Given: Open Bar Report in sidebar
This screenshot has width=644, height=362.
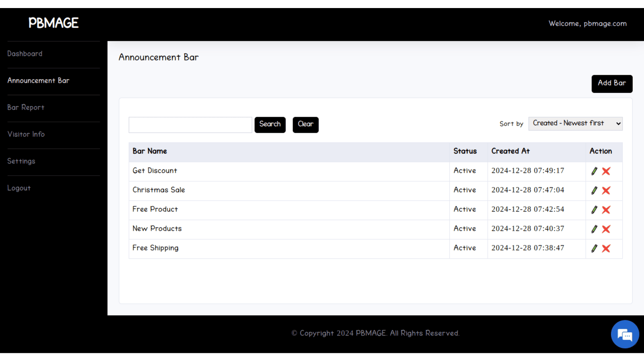Looking at the screenshot, I should pyautogui.click(x=26, y=107).
